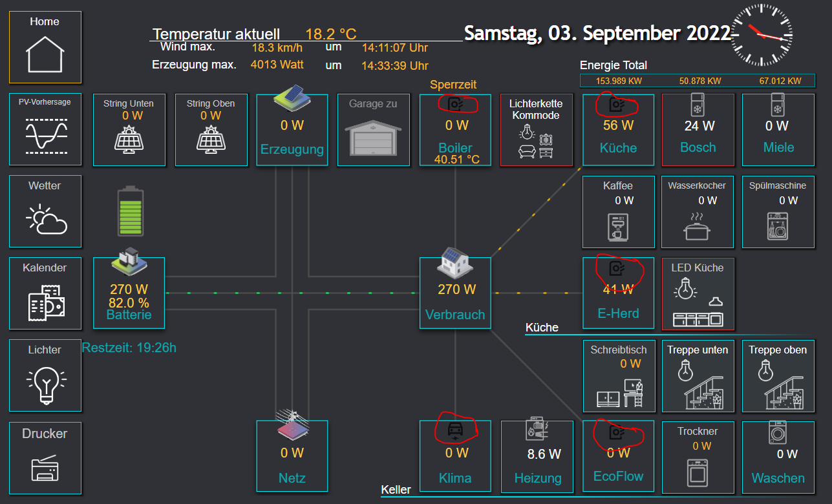Open the Home house icon
832x504 pixels.
(45, 54)
